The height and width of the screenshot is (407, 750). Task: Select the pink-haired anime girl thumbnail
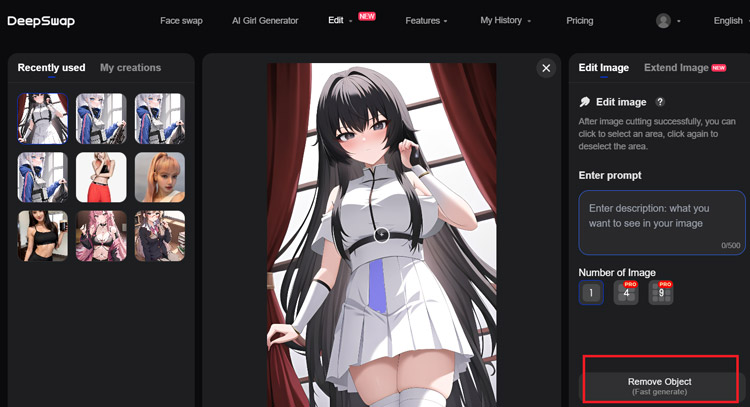point(101,236)
